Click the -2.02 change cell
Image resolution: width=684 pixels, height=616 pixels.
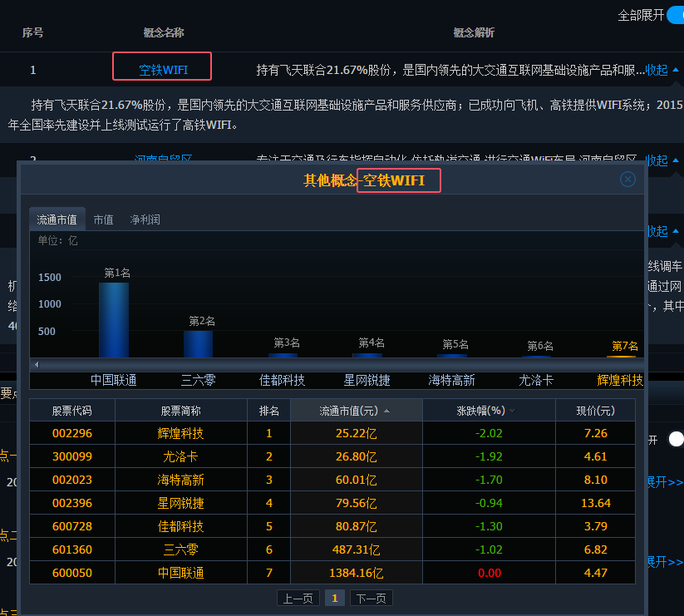pyautogui.click(x=489, y=433)
